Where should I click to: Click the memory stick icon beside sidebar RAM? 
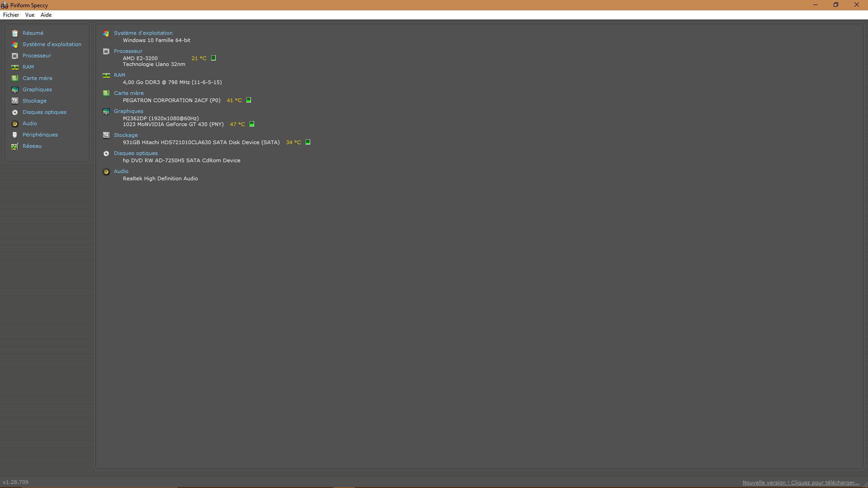[15, 67]
